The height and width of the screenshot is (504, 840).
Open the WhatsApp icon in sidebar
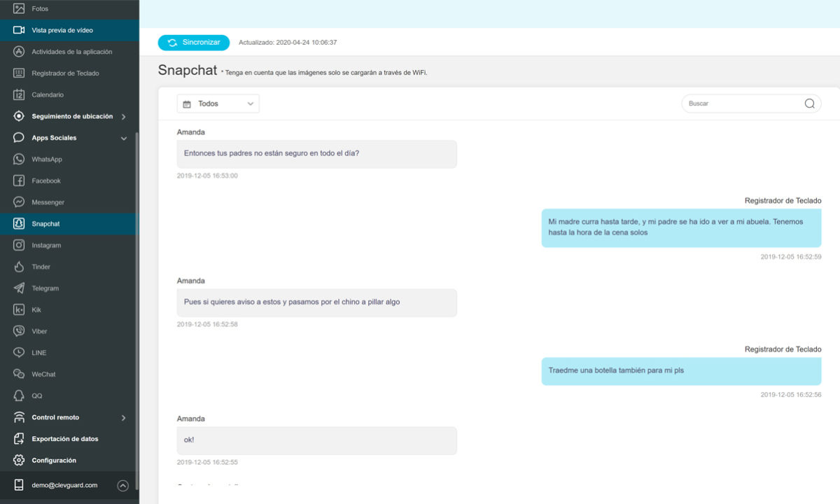[19, 160]
